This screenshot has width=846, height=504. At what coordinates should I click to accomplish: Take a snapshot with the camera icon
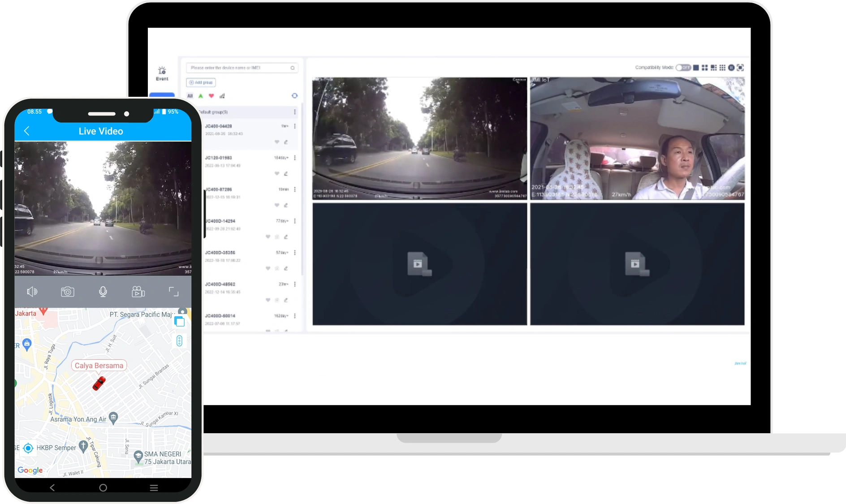(67, 292)
